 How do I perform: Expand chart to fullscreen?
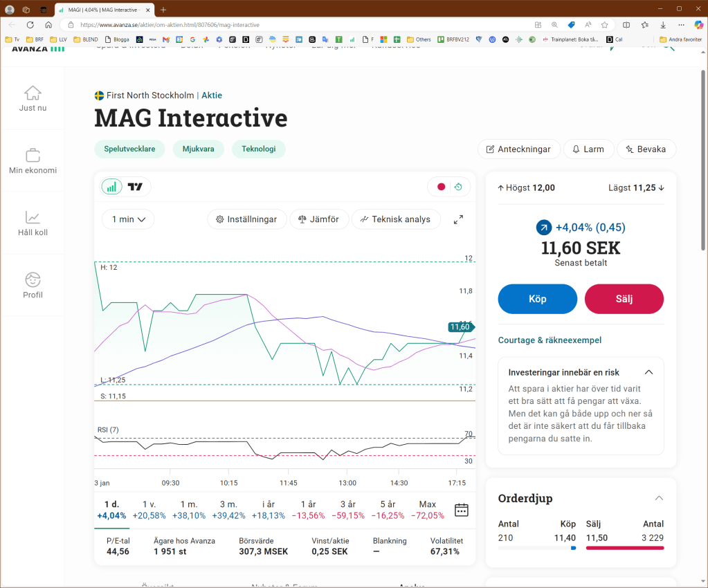click(458, 219)
